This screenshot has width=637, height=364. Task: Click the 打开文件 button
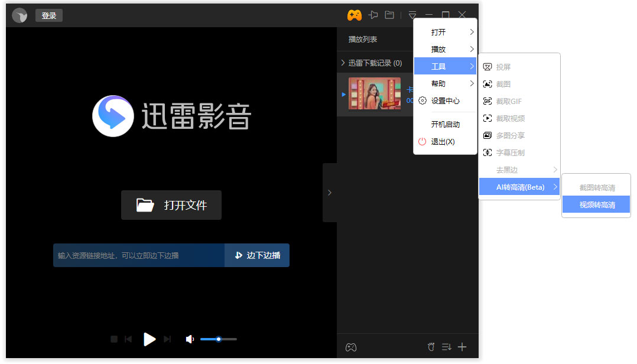(x=171, y=205)
